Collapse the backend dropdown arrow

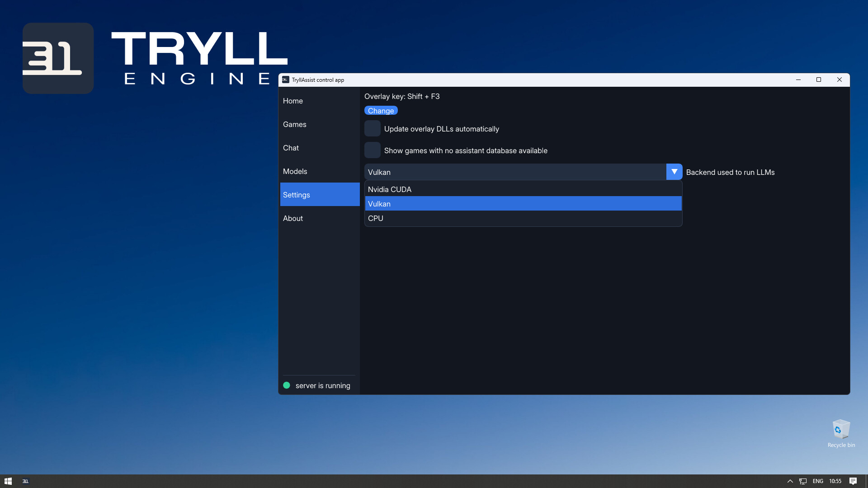point(674,172)
